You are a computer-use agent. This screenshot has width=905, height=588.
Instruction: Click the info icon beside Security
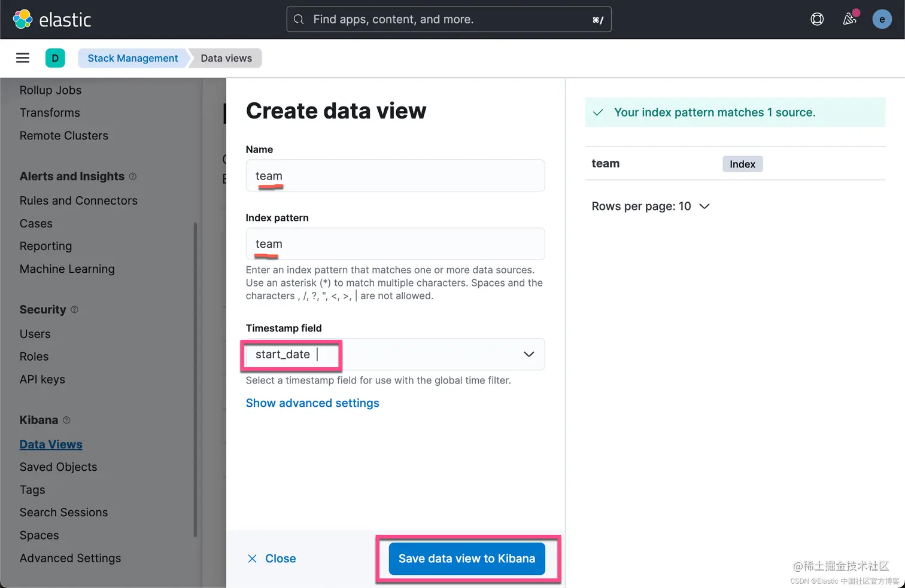click(x=75, y=310)
